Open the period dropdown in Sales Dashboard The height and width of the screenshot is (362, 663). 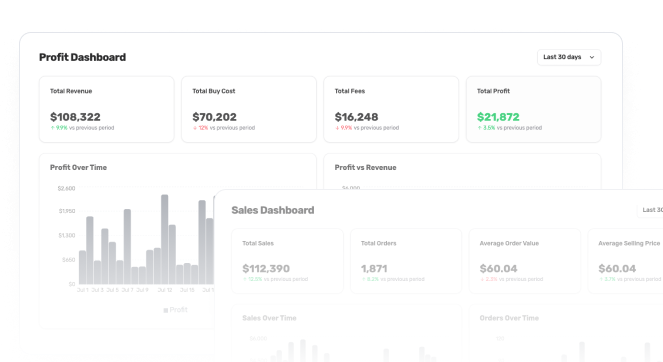click(x=650, y=210)
